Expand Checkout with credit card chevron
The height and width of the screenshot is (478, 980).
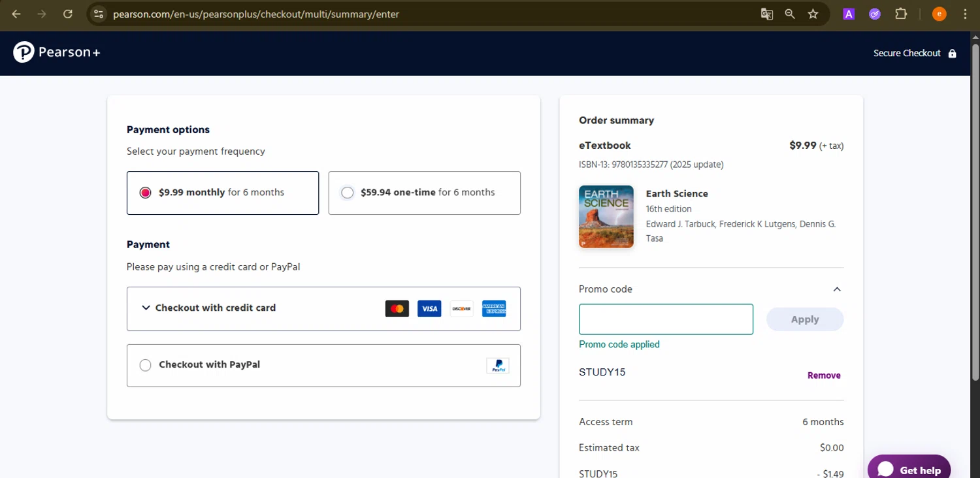(x=146, y=308)
